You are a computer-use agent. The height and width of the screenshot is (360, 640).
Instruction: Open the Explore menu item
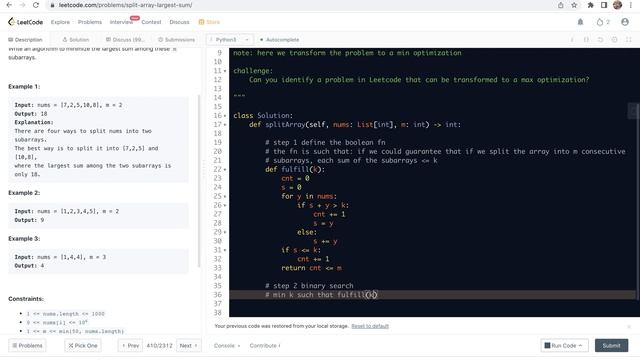60,22
